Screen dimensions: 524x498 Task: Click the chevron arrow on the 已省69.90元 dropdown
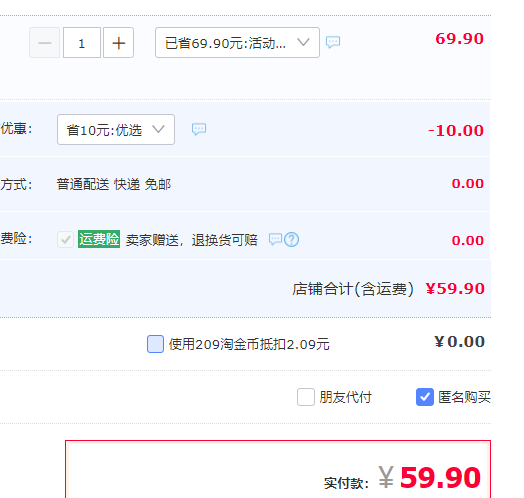click(303, 42)
